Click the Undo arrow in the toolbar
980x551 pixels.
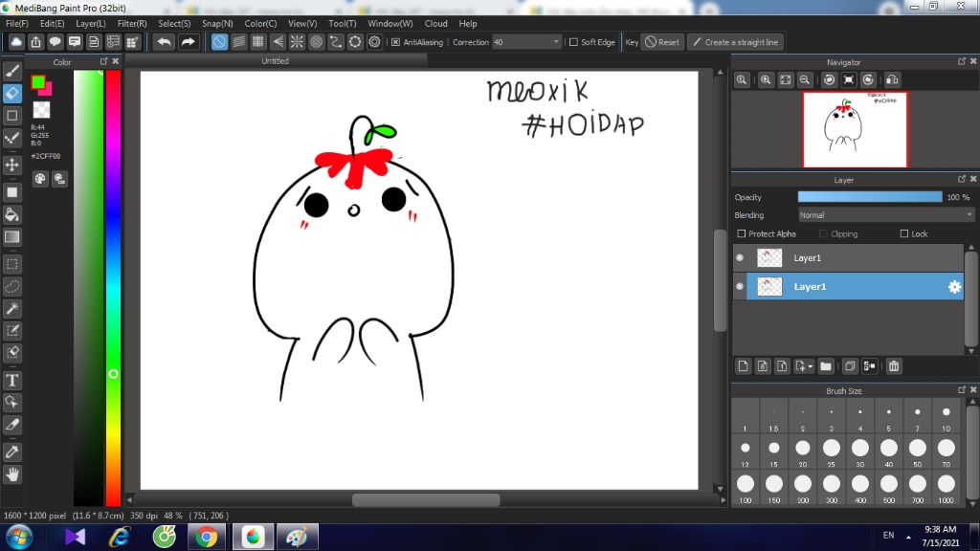pos(165,42)
